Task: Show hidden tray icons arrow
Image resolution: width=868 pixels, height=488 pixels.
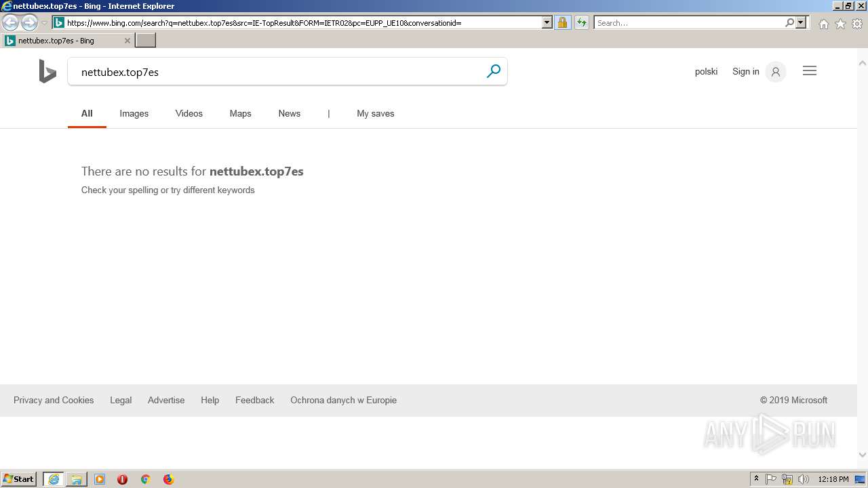Action: [x=756, y=479]
